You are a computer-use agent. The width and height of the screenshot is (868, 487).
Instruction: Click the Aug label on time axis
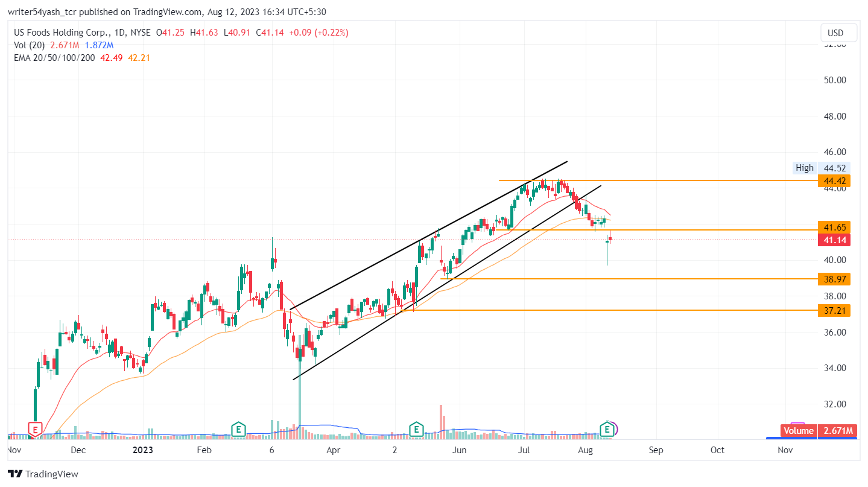point(584,450)
